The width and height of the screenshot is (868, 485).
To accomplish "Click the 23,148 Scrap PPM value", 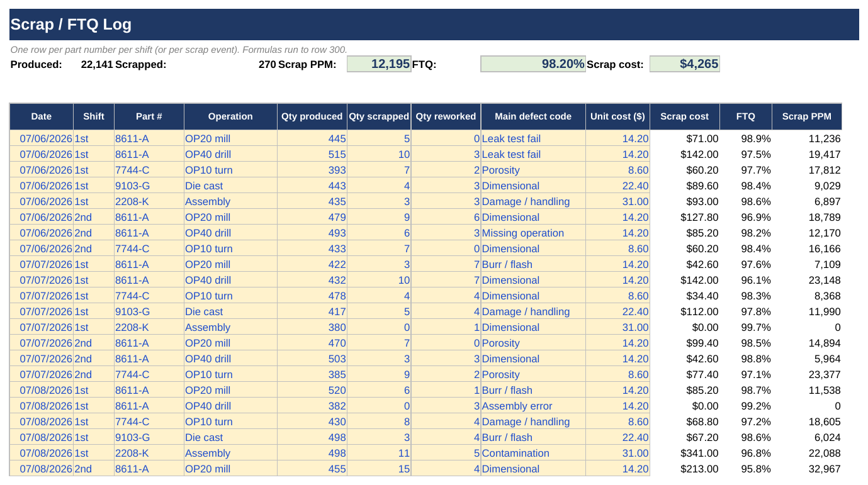I will [x=807, y=280].
